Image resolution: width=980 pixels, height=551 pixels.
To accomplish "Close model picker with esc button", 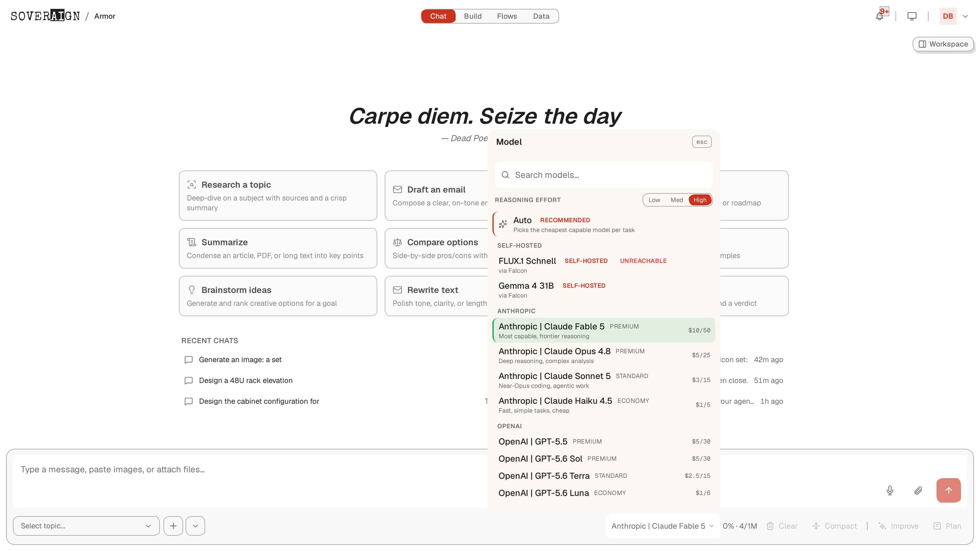I will pyautogui.click(x=702, y=142).
